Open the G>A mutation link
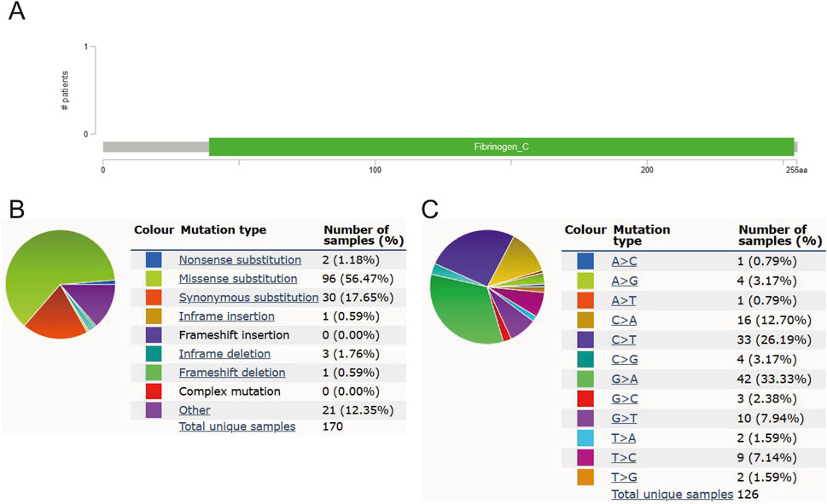 (625, 379)
